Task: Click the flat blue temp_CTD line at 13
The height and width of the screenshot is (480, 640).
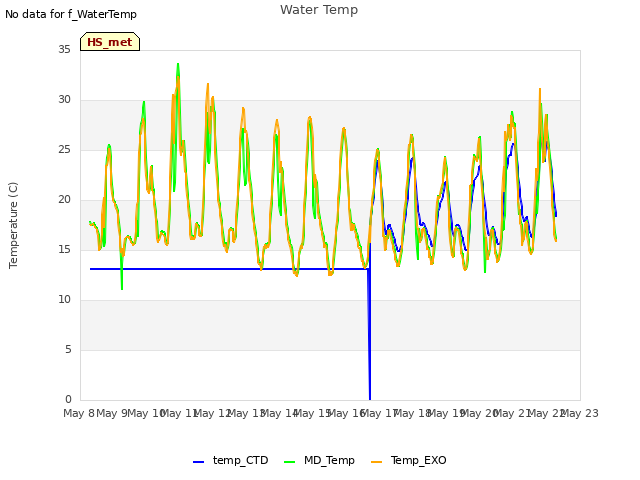Action: pos(229,269)
